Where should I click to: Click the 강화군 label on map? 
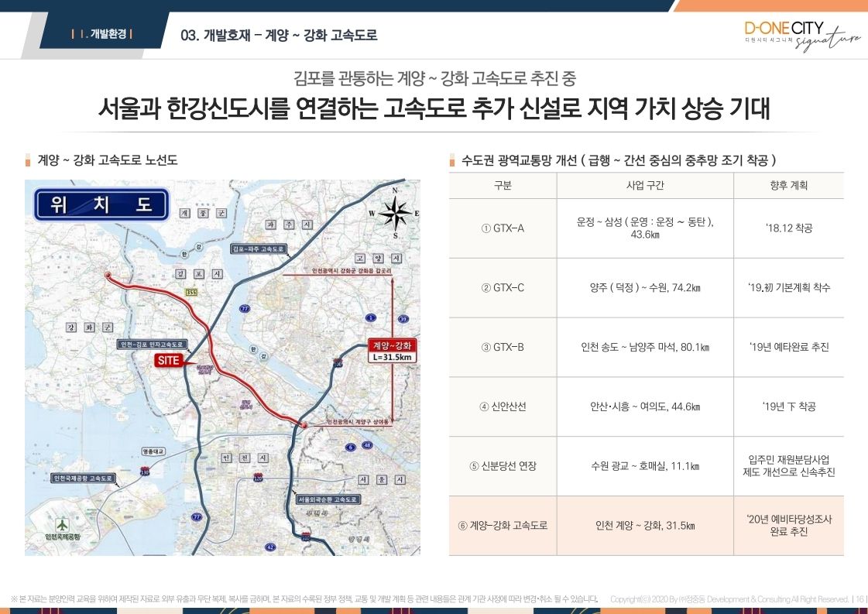click(89, 328)
